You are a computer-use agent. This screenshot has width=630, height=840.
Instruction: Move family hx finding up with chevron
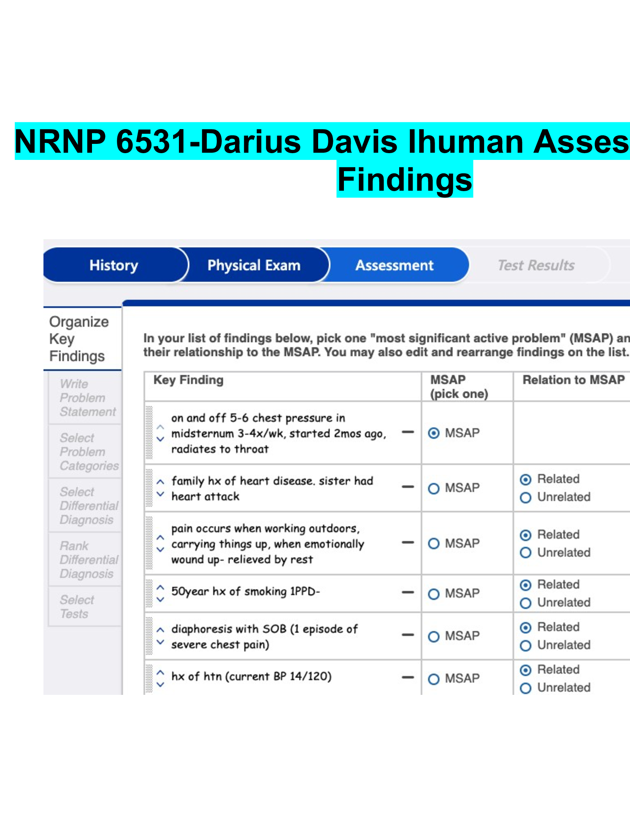point(160,481)
